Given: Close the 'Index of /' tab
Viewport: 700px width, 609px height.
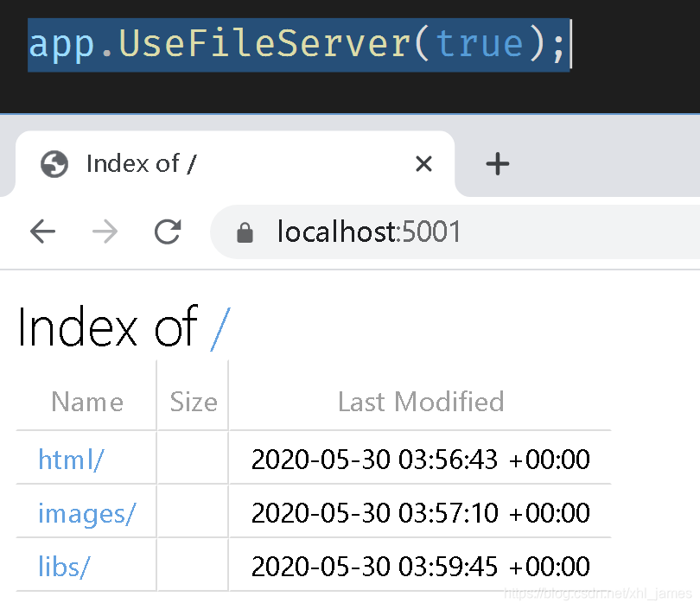Looking at the screenshot, I should pos(423,164).
